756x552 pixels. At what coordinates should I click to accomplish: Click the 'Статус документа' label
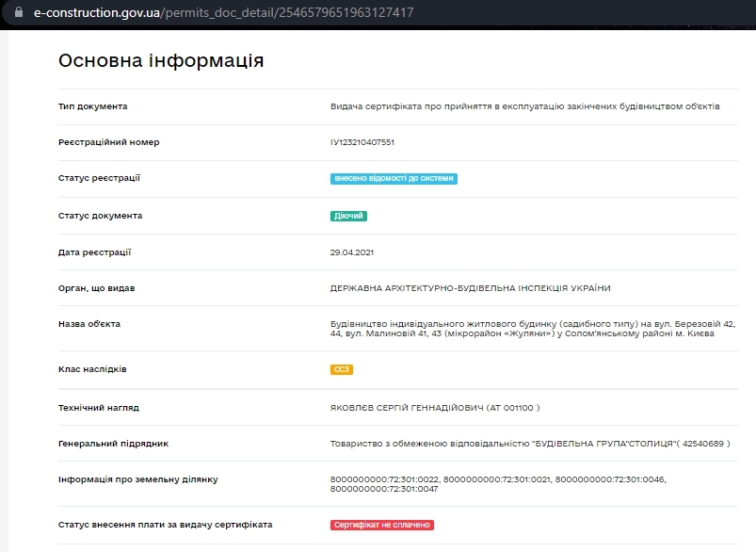click(x=101, y=216)
